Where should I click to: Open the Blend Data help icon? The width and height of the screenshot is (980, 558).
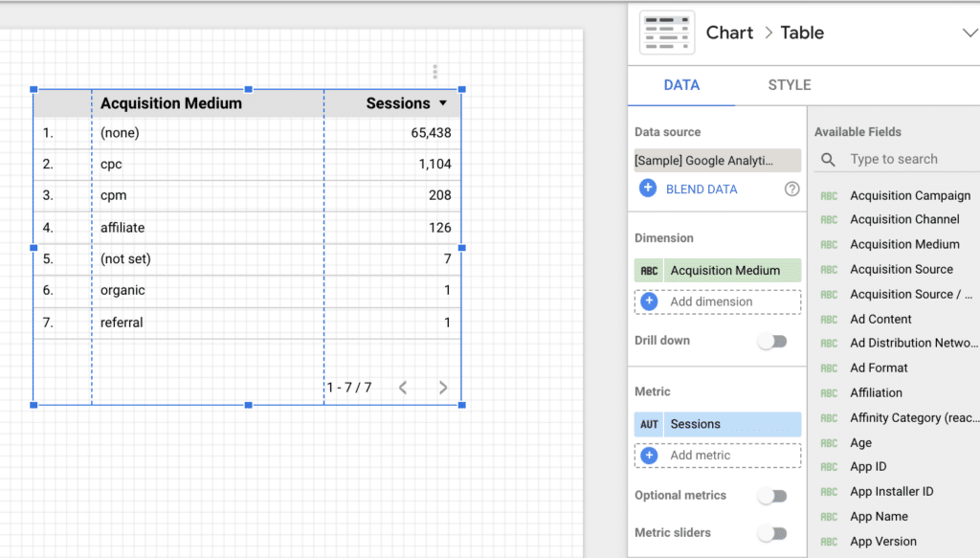(791, 189)
